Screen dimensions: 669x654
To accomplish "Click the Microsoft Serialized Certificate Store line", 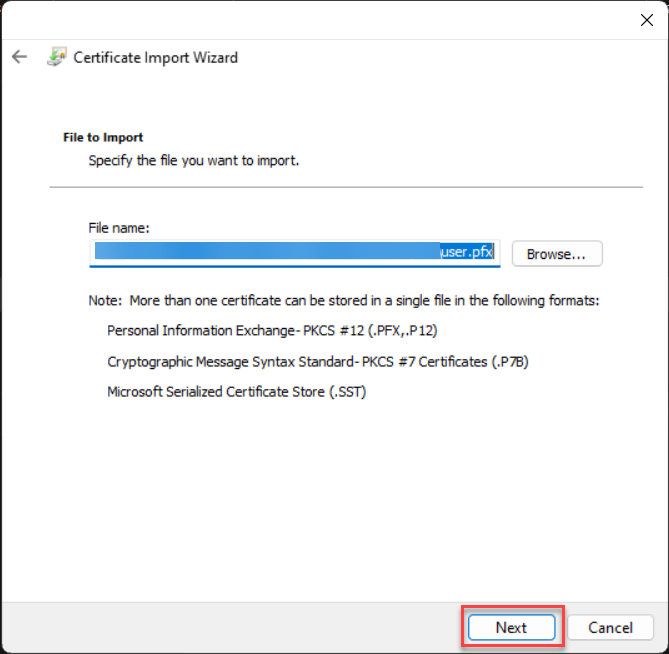I will pos(237,392).
